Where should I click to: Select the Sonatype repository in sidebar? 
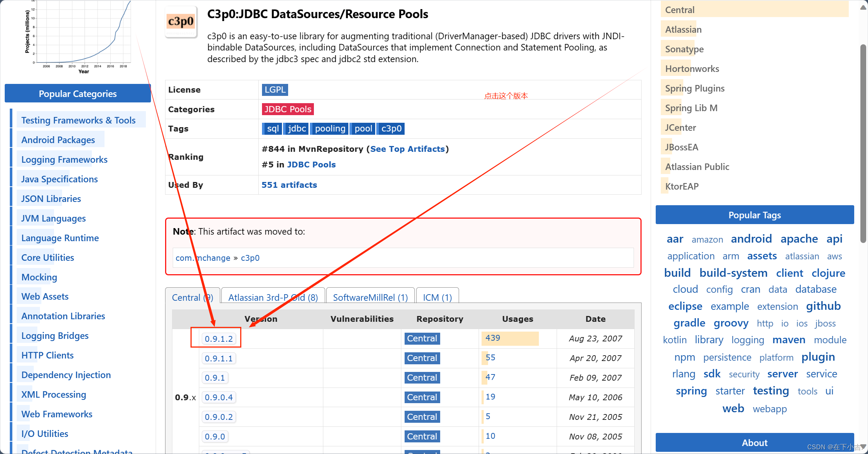click(x=684, y=49)
